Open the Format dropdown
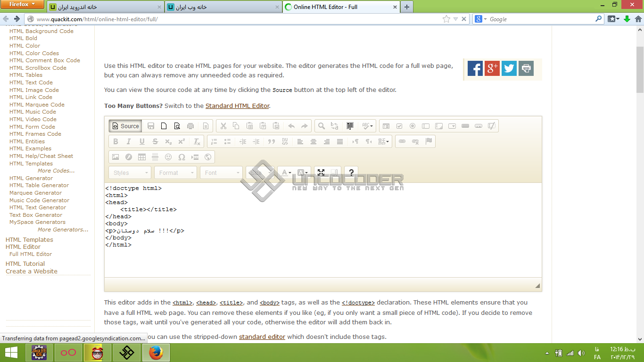 coord(175,173)
